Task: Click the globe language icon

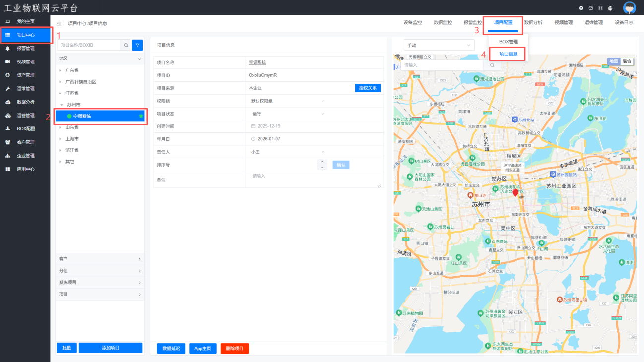Action: click(x=610, y=8)
